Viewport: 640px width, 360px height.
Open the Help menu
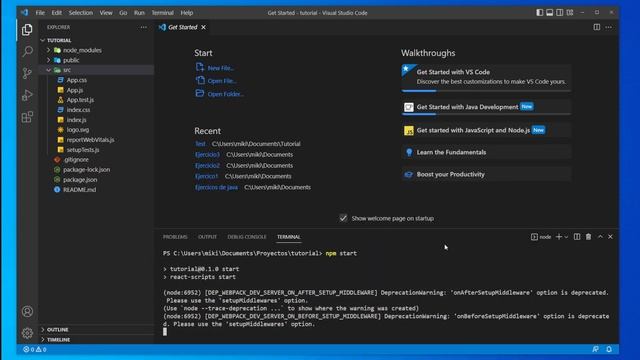point(187,13)
